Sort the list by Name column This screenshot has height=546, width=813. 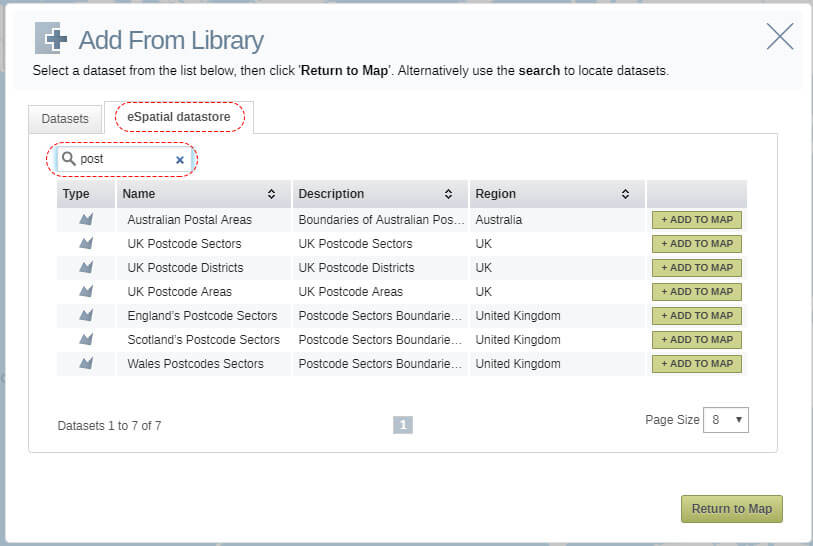tap(271, 194)
